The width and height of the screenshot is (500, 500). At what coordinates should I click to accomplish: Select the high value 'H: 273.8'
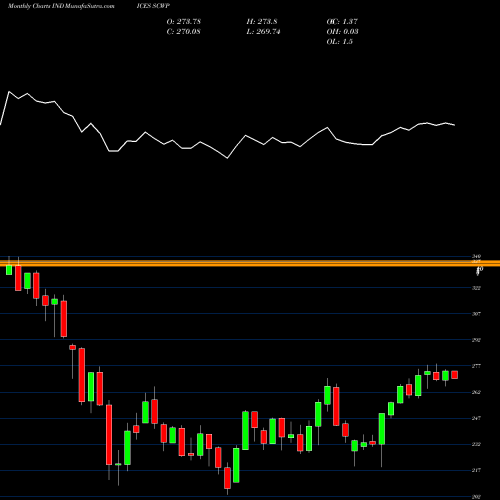(x=262, y=22)
